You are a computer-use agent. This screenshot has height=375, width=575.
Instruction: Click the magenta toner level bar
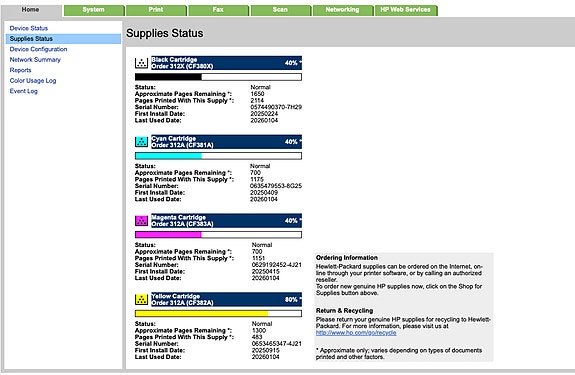click(x=218, y=235)
